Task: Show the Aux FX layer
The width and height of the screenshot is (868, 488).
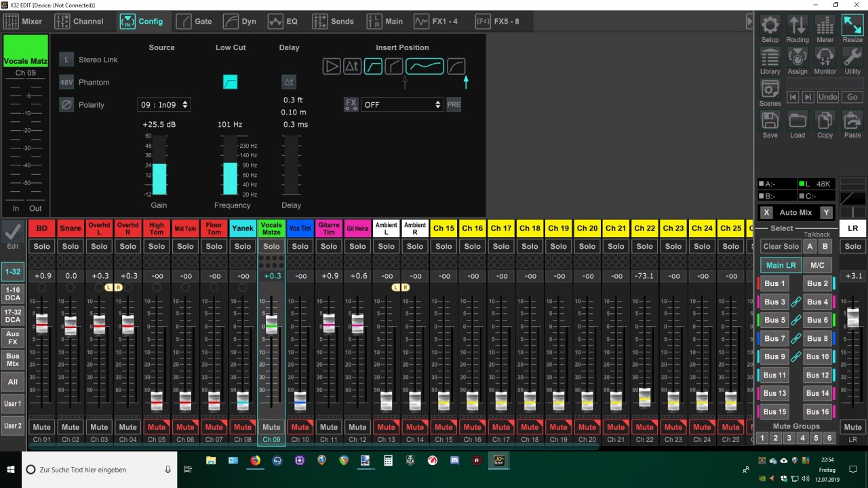Action: [12, 338]
